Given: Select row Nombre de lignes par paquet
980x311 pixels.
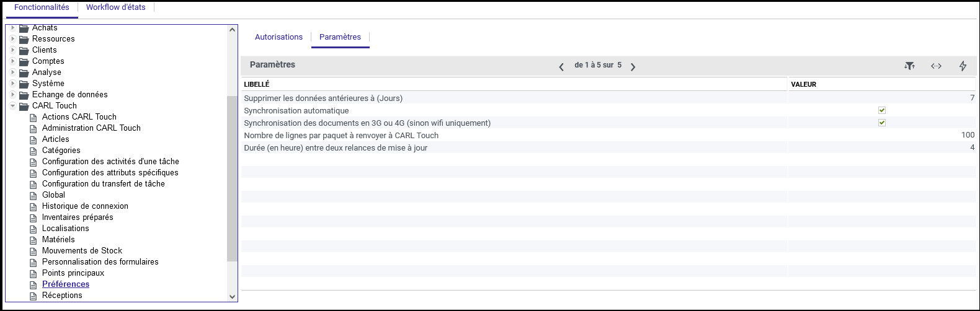Looking at the screenshot, I should click(x=608, y=135).
